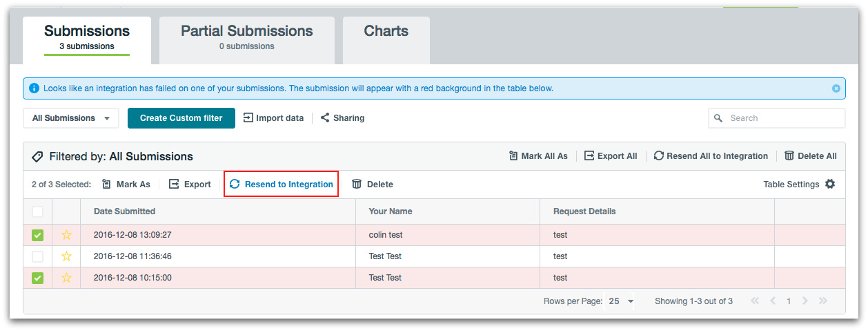Click the Table Settings gear icon
The width and height of the screenshot is (868, 331).
(830, 185)
